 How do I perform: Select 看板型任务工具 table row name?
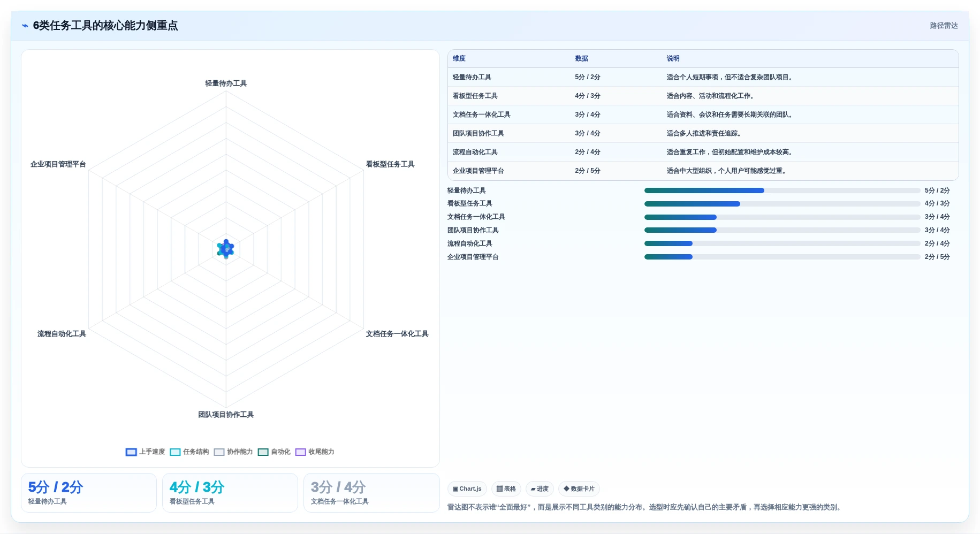(475, 96)
